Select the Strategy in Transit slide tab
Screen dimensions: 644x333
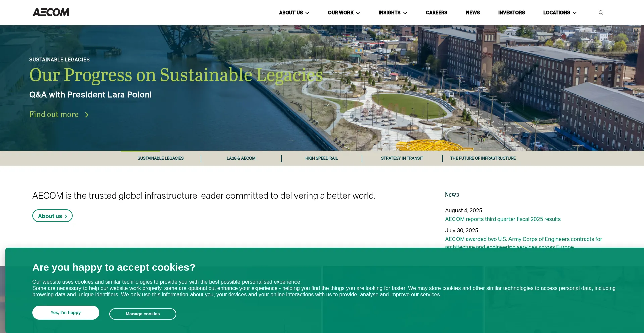tap(402, 158)
